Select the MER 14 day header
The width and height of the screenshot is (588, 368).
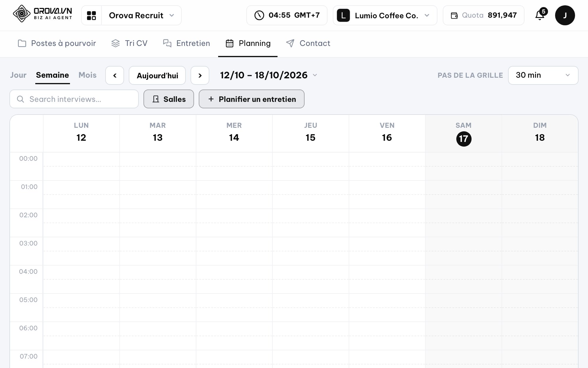click(x=234, y=133)
